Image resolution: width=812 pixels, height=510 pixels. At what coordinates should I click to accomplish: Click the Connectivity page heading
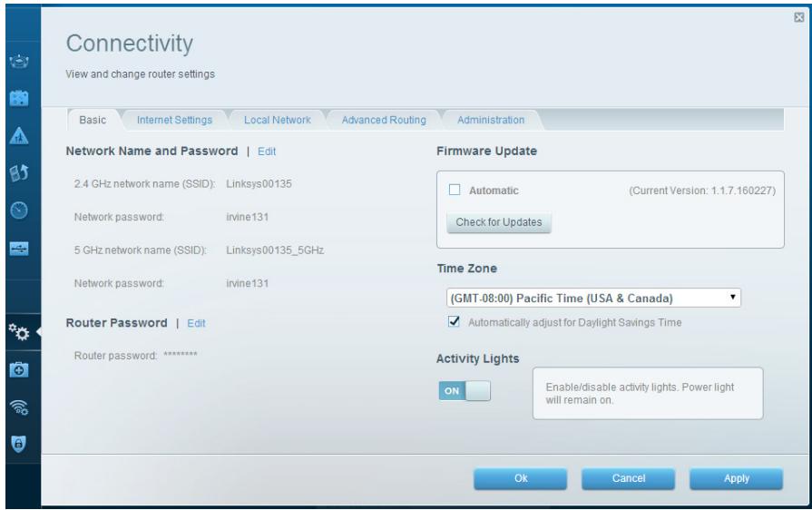point(130,44)
